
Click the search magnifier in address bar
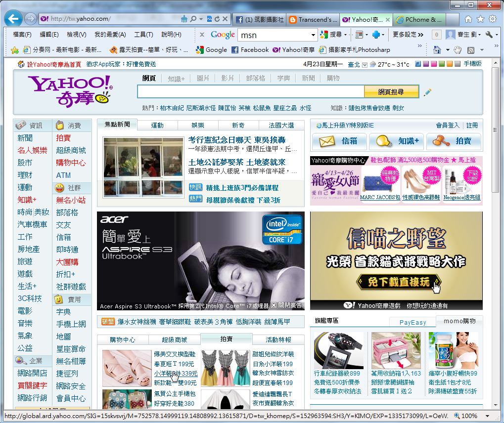tap(193, 19)
